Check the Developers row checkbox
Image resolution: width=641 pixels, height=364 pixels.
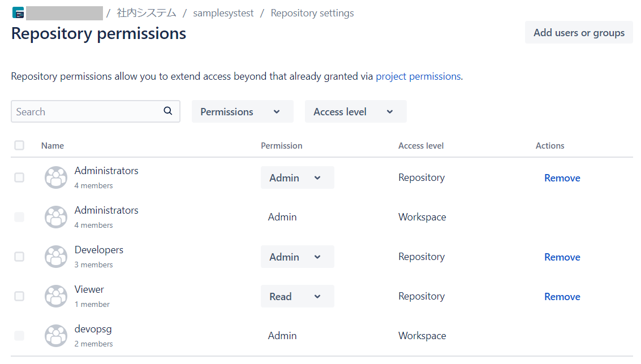tap(19, 257)
